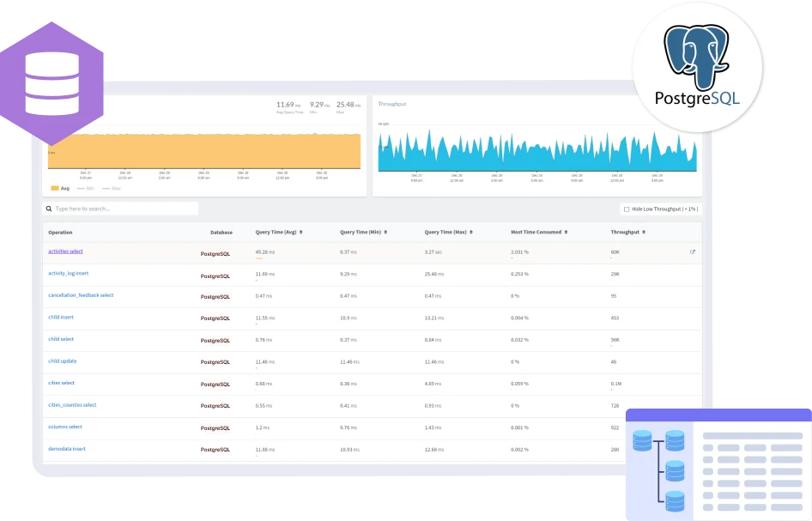812x521 pixels.
Task: Toggle the Min legend entry in chart
Action: pyautogui.click(x=87, y=189)
